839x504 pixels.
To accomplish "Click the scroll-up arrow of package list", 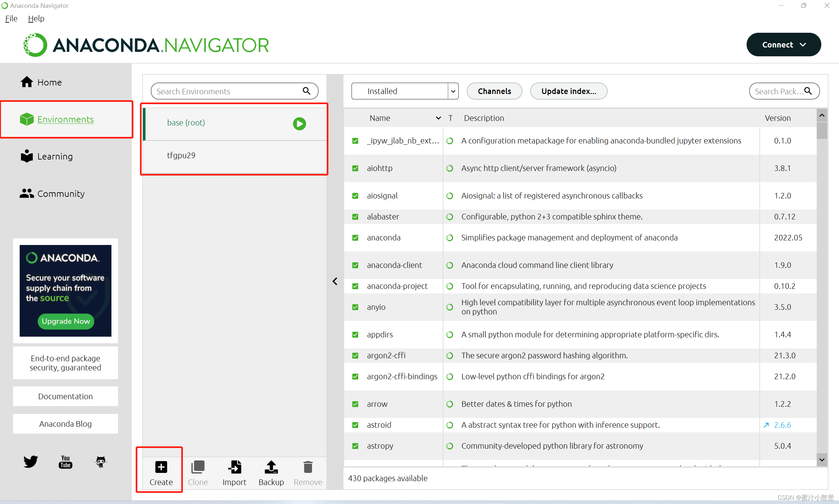I will tap(822, 116).
